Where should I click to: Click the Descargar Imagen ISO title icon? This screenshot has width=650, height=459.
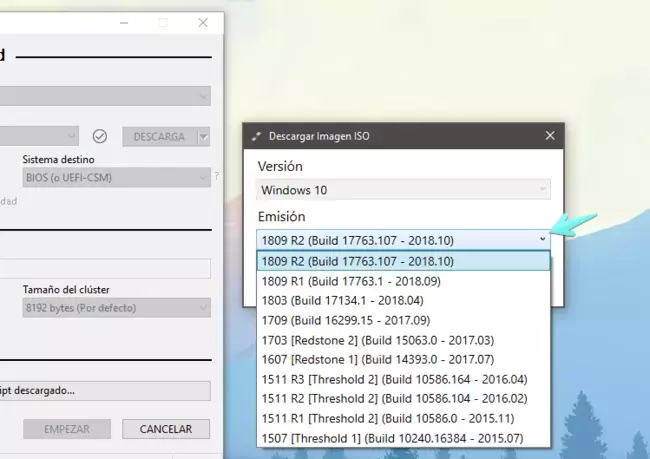tap(256, 136)
